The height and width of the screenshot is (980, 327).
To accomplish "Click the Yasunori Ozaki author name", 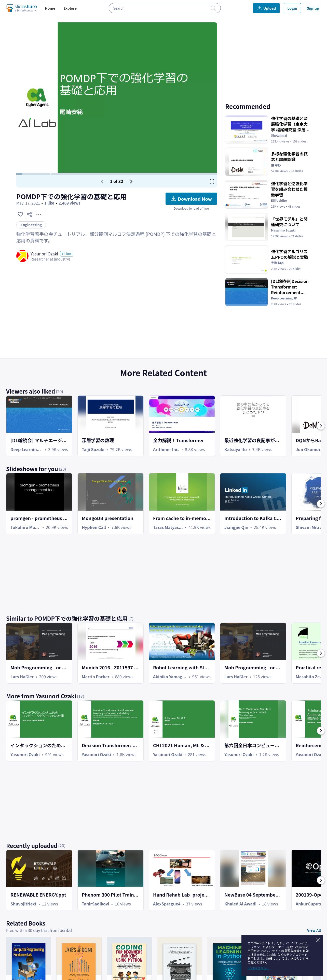I will [x=44, y=254].
